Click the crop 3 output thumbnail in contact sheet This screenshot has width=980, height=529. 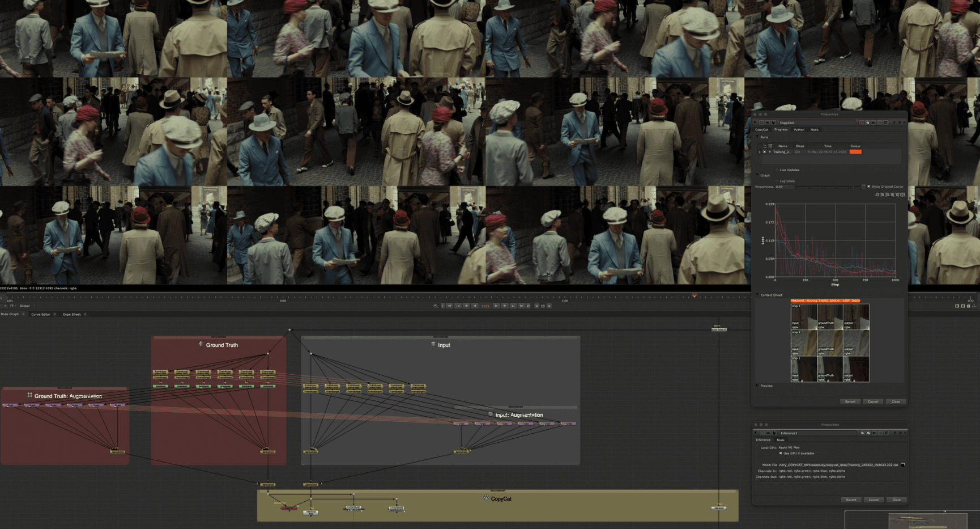(x=856, y=317)
